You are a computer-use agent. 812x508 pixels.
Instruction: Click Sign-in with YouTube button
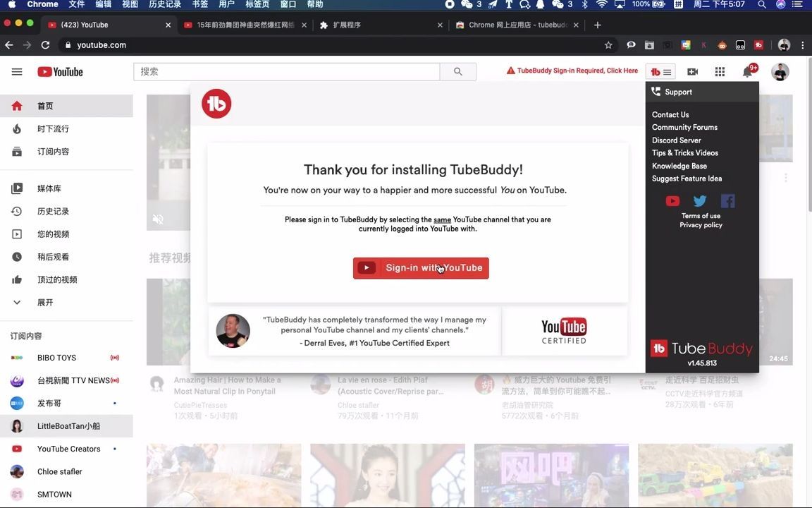point(421,268)
